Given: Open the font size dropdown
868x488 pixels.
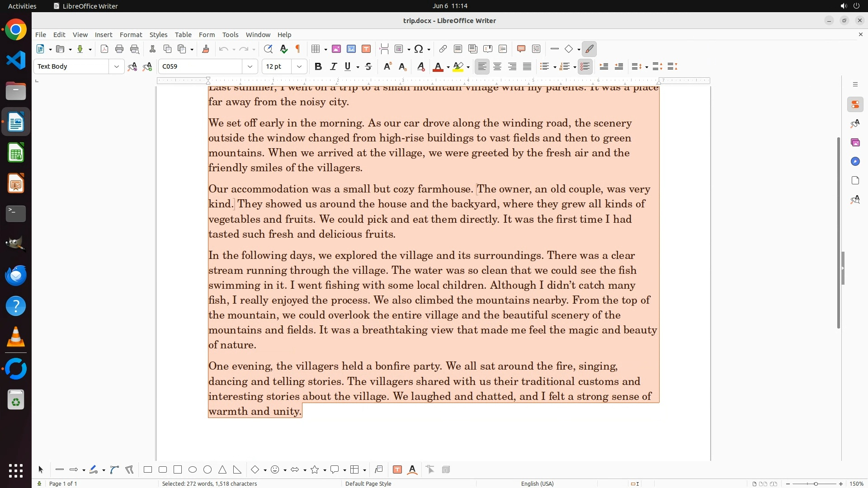Looking at the screenshot, I should pyautogui.click(x=299, y=67).
